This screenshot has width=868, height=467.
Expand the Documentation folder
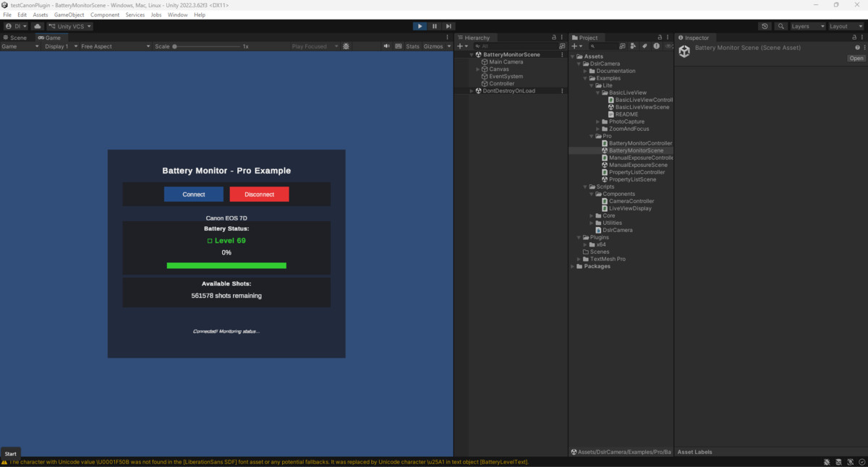click(585, 71)
